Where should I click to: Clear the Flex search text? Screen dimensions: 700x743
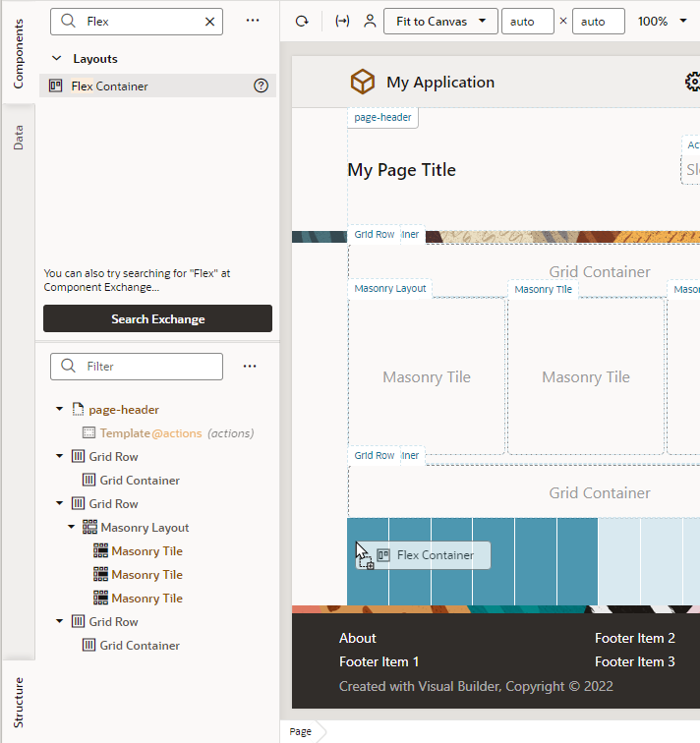coord(210,22)
